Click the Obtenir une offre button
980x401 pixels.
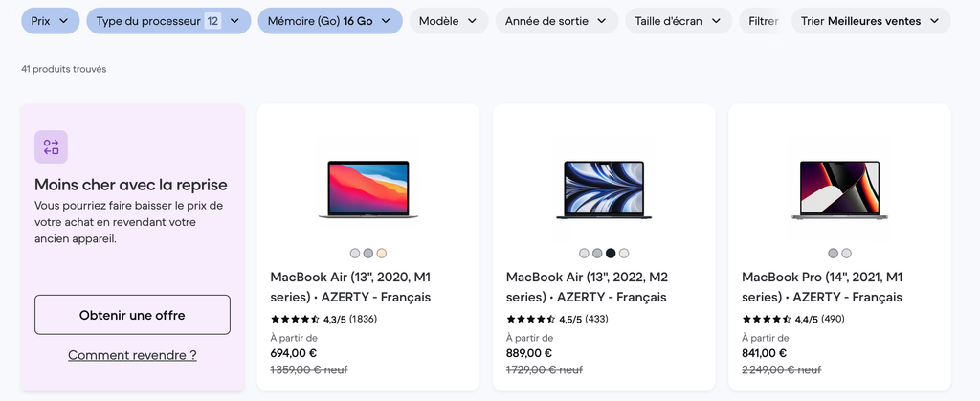pos(132,315)
